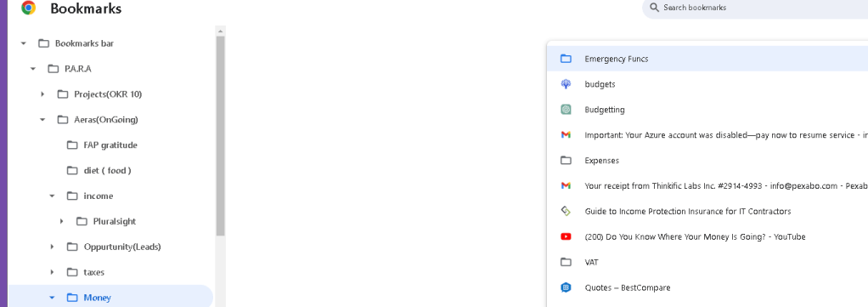Viewport: 868px width, 307px height.
Task: Click the YouTube bookmark favicon
Action: [565, 236]
